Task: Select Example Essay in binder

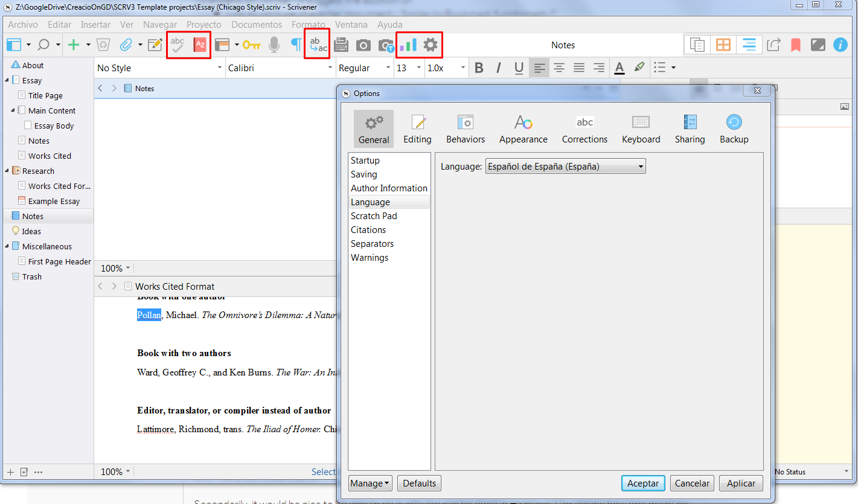Action: (54, 201)
